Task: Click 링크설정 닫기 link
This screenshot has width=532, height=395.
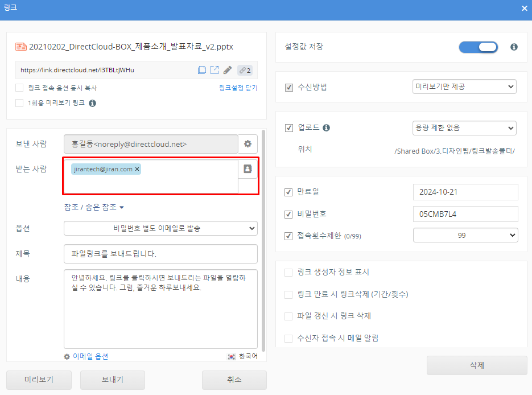Action: point(238,88)
